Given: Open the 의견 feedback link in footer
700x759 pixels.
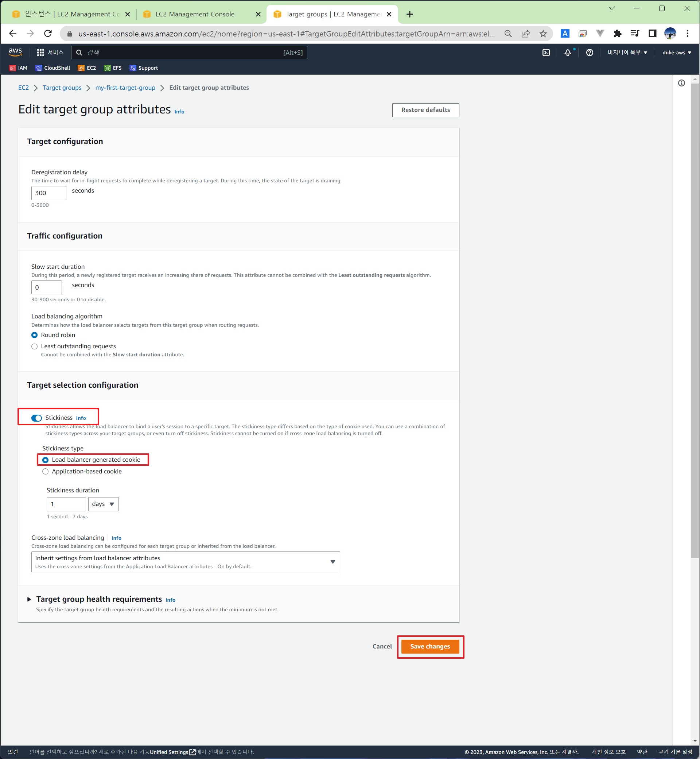Looking at the screenshot, I should coord(13,752).
